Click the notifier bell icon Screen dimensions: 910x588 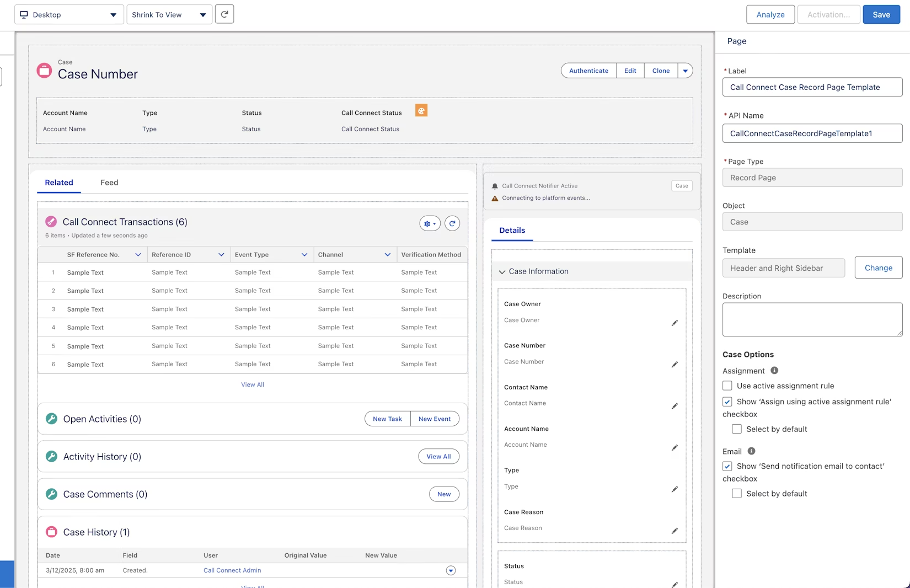pyautogui.click(x=495, y=186)
